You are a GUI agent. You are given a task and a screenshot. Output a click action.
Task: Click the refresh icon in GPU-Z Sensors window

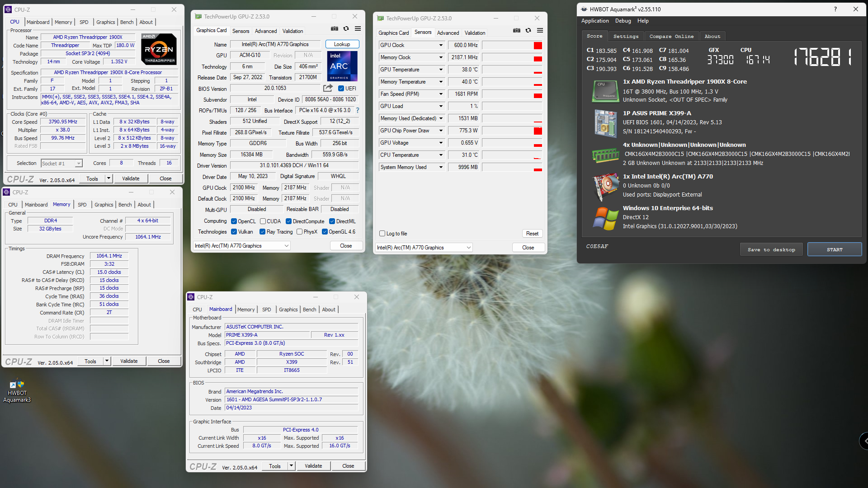528,31
